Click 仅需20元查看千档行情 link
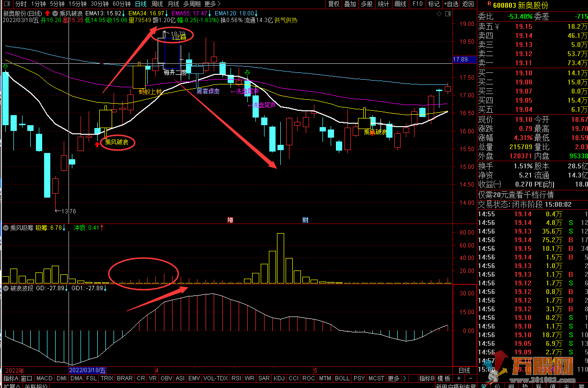 516,195
